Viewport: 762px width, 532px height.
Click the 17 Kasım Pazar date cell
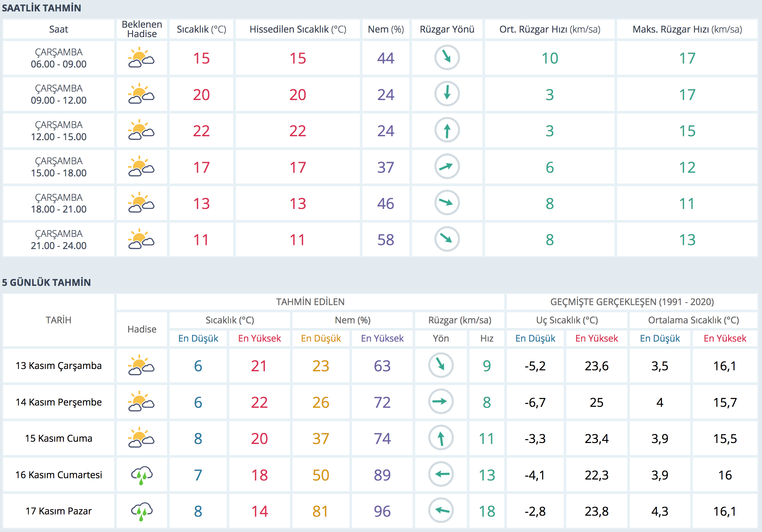pyautogui.click(x=59, y=511)
